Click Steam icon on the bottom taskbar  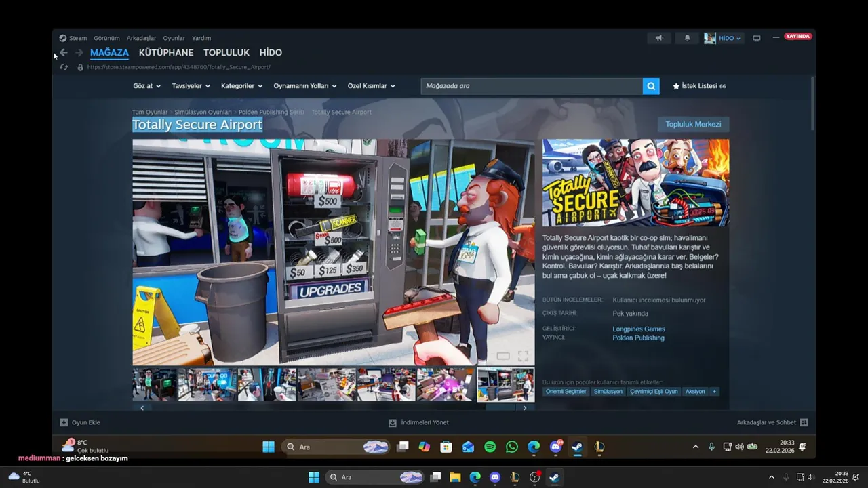(554, 477)
